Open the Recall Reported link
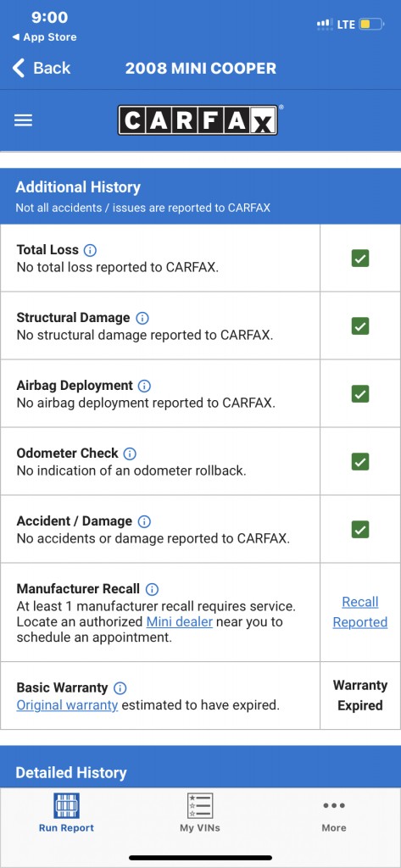401x868 pixels. [360, 612]
